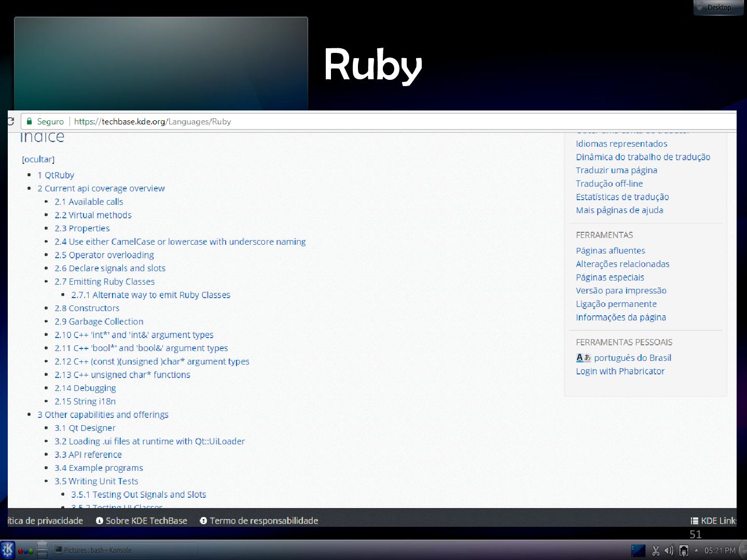Click the [ocultar] toggle of the index
Viewport: 747px width, 560px height.
[x=38, y=159]
